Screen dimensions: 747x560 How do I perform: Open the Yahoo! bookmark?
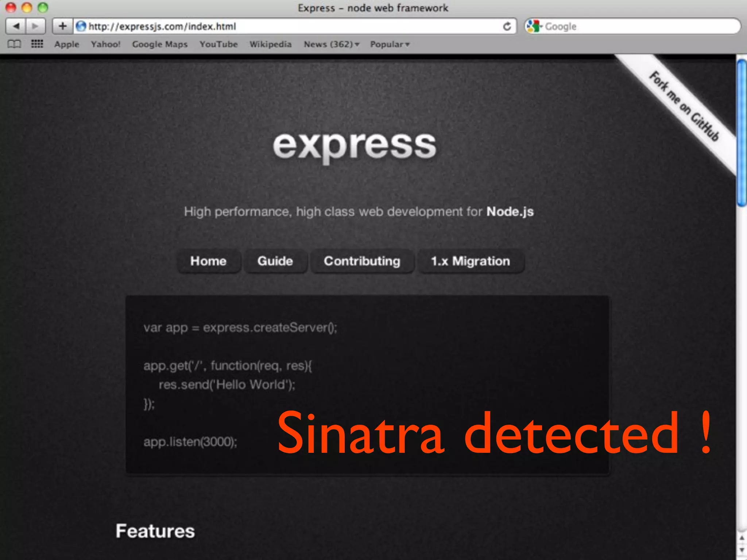[105, 44]
